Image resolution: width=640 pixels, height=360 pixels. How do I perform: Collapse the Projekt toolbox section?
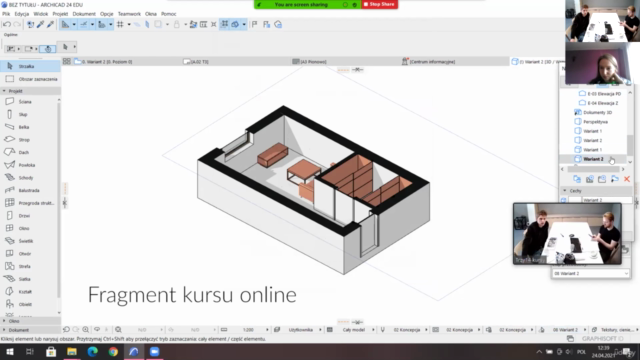coord(31,91)
